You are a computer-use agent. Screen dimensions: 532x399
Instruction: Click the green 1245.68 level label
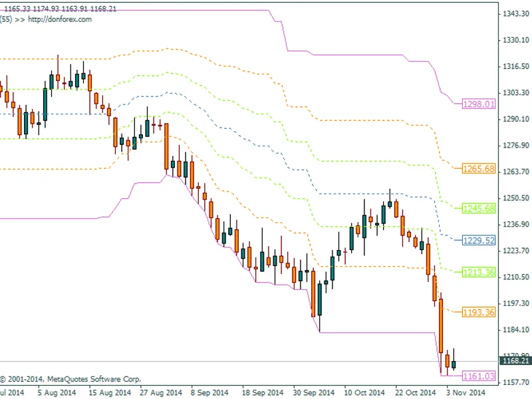(x=479, y=208)
